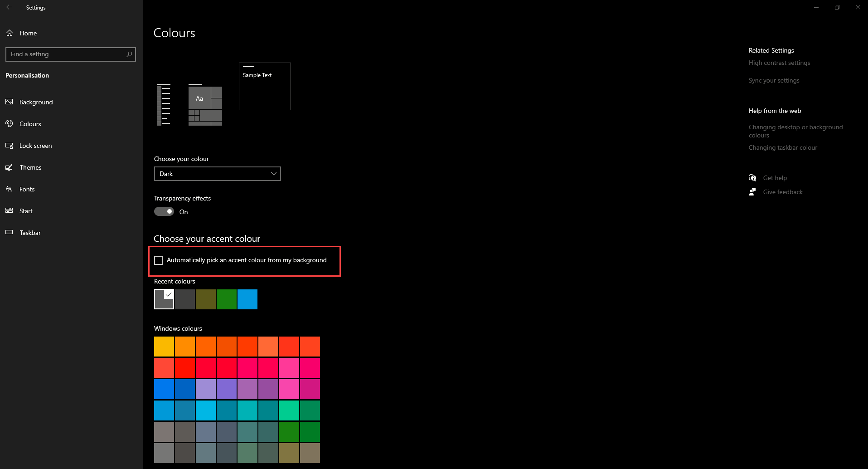Open the Choose your colour dropdown

pos(217,174)
